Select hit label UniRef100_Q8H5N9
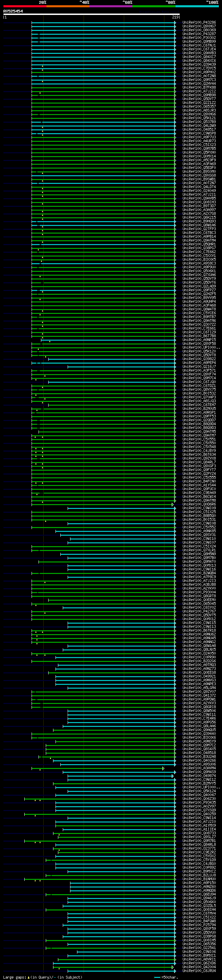The height and width of the screenshot is (980, 222). point(199,554)
